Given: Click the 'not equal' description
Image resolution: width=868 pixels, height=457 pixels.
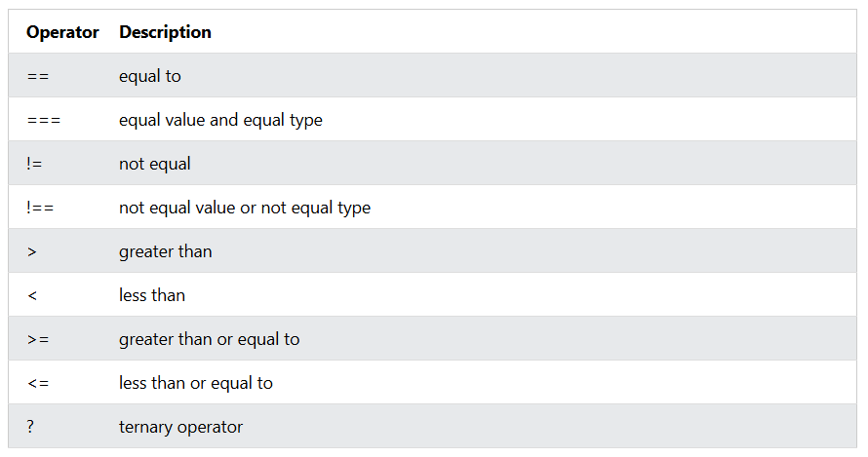Looking at the screenshot, I should click(155, 164).
